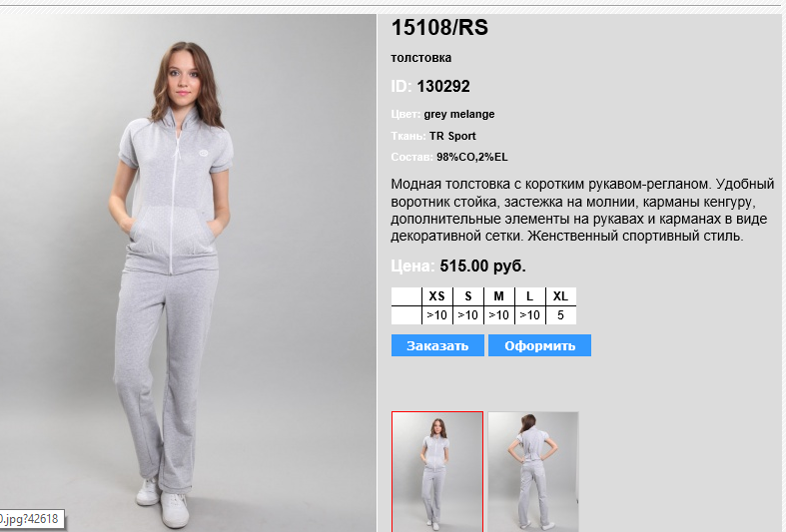Click the product title 15108/RS
Viewport: 786px width, 532px height.
(x=439, y=28)
